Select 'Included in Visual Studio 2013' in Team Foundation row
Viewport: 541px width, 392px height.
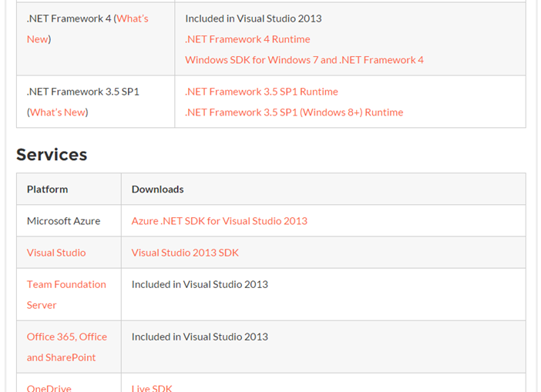[x=200, y=284]
